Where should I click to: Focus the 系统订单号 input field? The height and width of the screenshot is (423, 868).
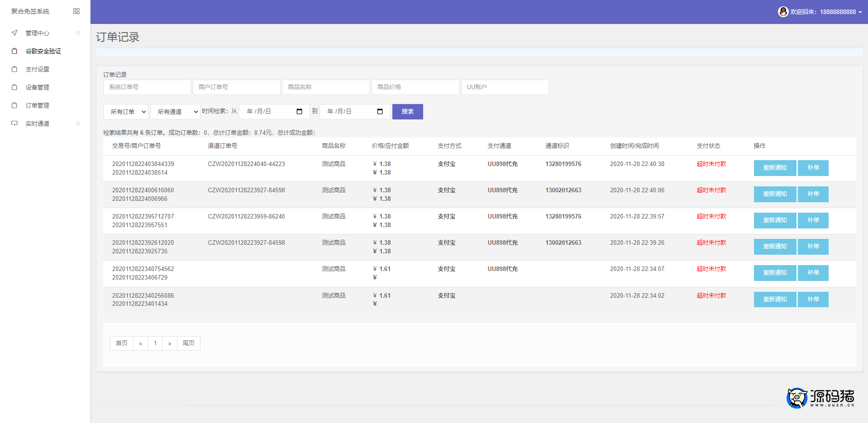[x=147, y=87]
